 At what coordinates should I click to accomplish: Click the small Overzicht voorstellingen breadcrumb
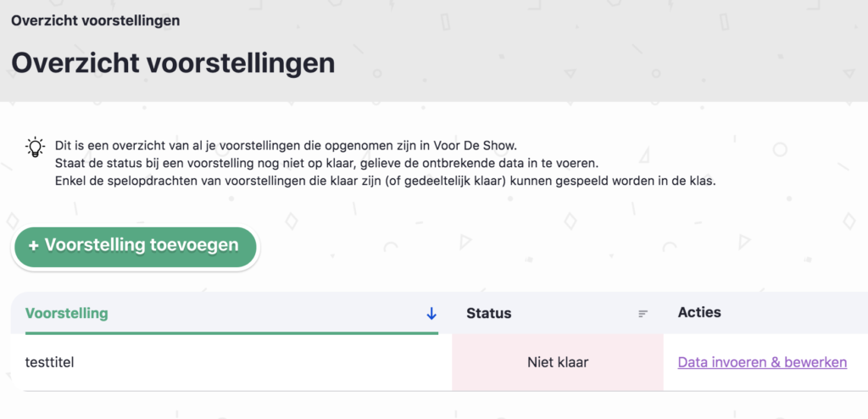95,20
